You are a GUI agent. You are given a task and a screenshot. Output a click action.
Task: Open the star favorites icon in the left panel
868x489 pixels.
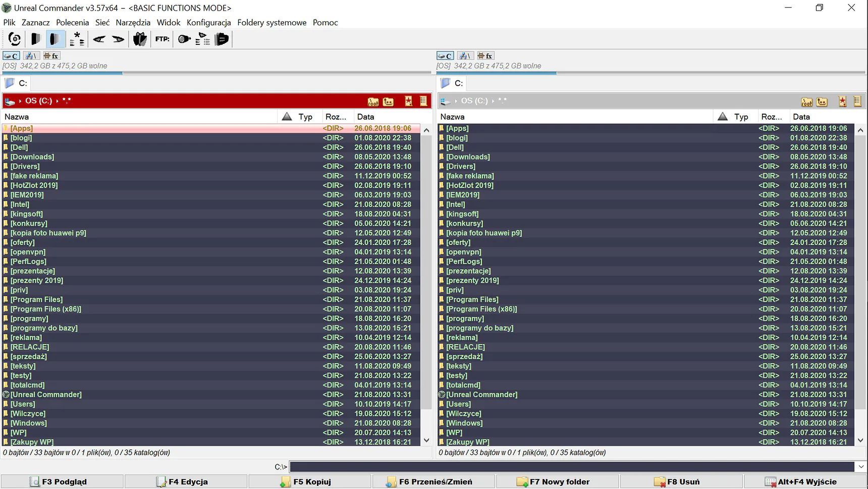pos(409,102)
